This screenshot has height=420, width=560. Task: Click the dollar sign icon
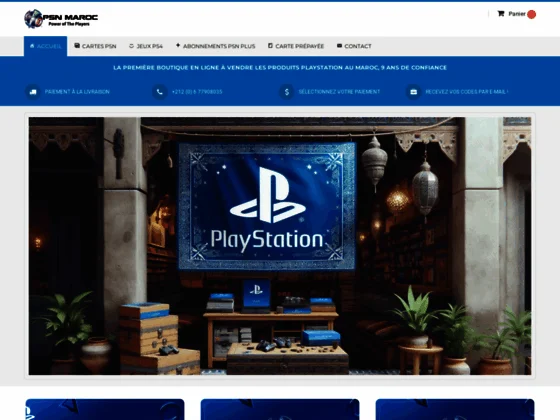pos(286,92)
